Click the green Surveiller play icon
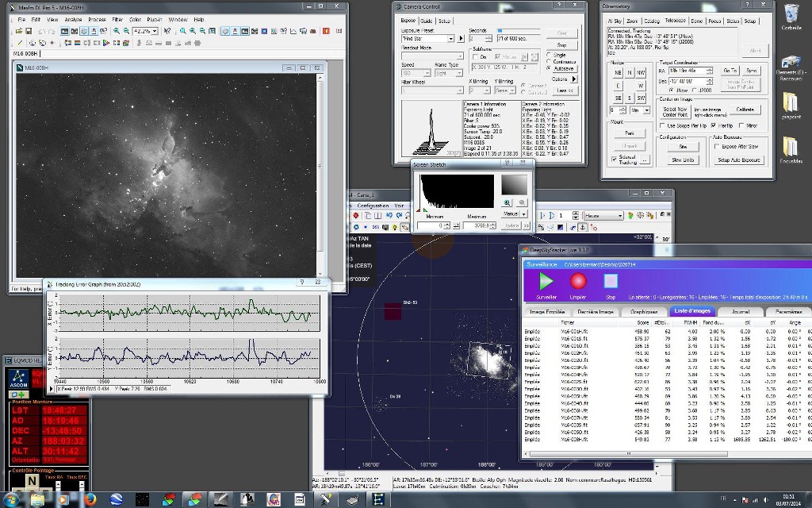Viewport: 812px width, 508px height. pos(546,281)
